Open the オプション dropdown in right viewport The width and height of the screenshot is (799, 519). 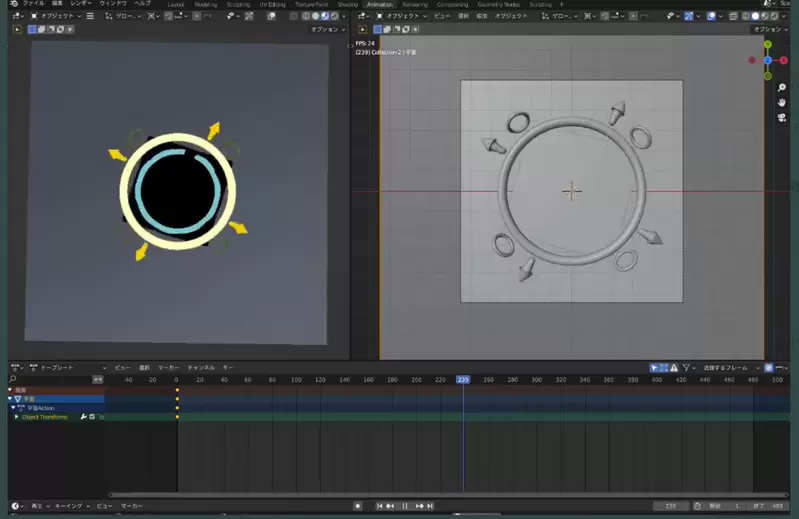(770, 29)
